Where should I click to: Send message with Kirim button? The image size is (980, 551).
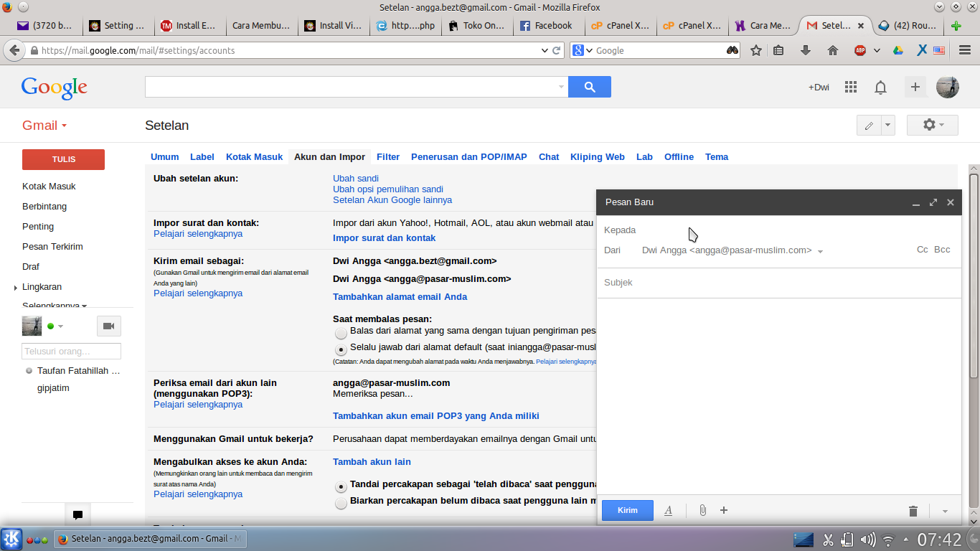coord(628,510)
